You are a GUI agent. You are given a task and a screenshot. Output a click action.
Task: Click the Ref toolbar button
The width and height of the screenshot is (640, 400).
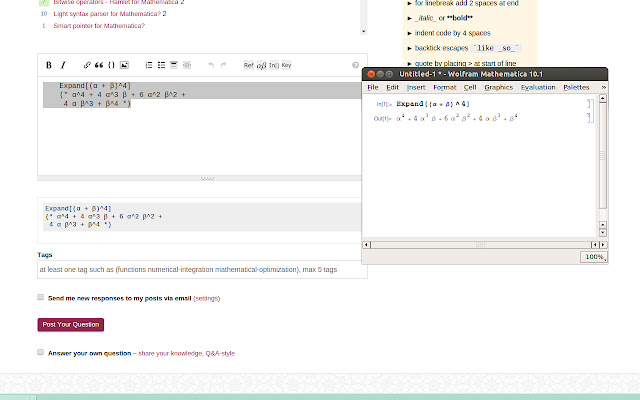click(249, 65)
